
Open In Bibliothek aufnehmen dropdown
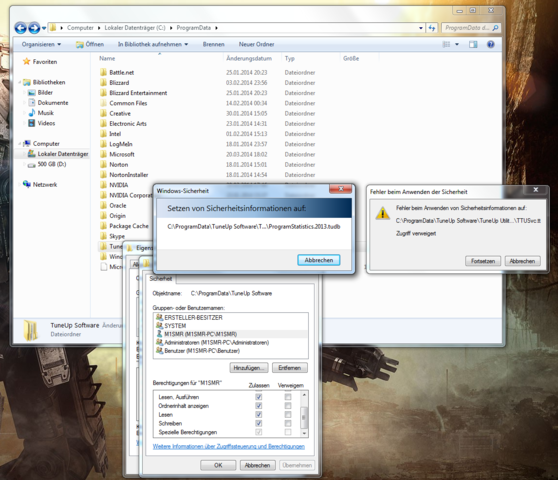(153, 44)
